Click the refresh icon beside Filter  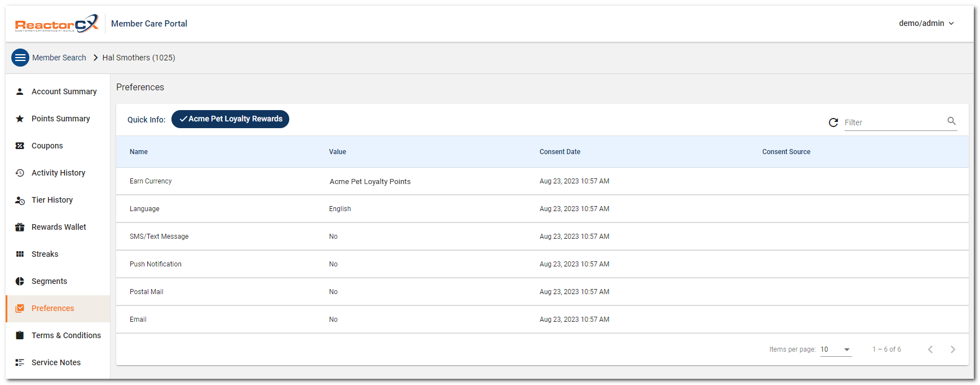[x=833, y=123]
